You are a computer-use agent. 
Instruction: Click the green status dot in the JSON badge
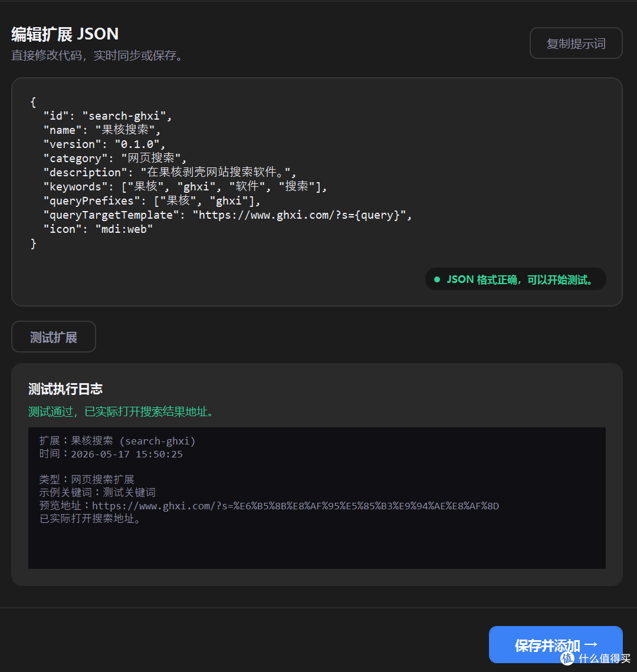pos(436,279)
